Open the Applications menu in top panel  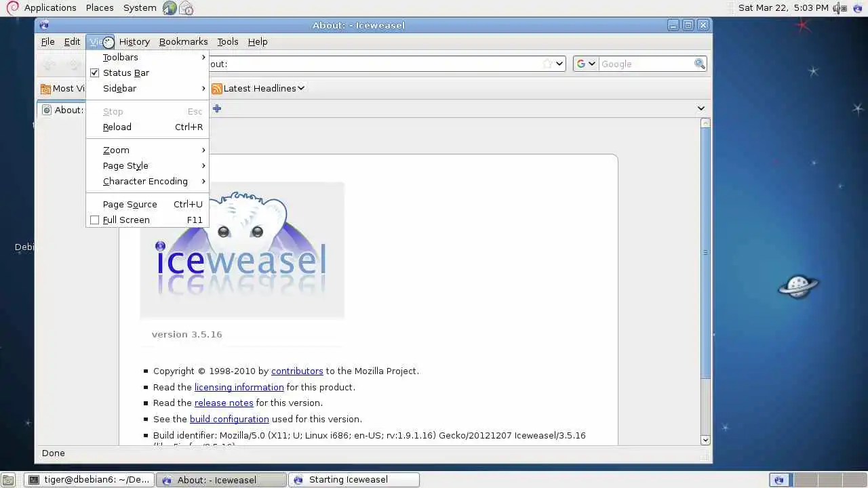(x=50, y=8)
